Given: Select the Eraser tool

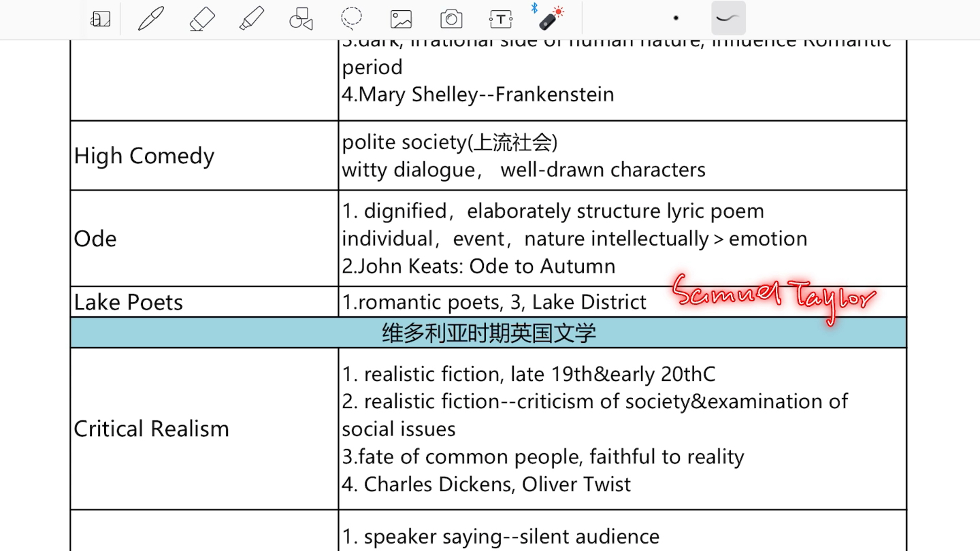Looking at the screenshot, I should click(202, 19).
